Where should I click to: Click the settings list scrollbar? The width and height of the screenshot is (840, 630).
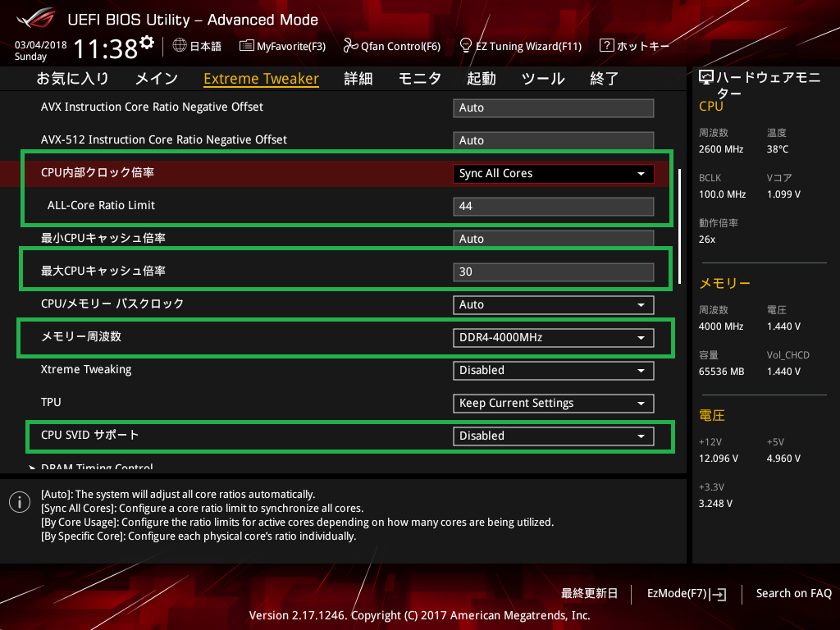[x=680, y=226]
